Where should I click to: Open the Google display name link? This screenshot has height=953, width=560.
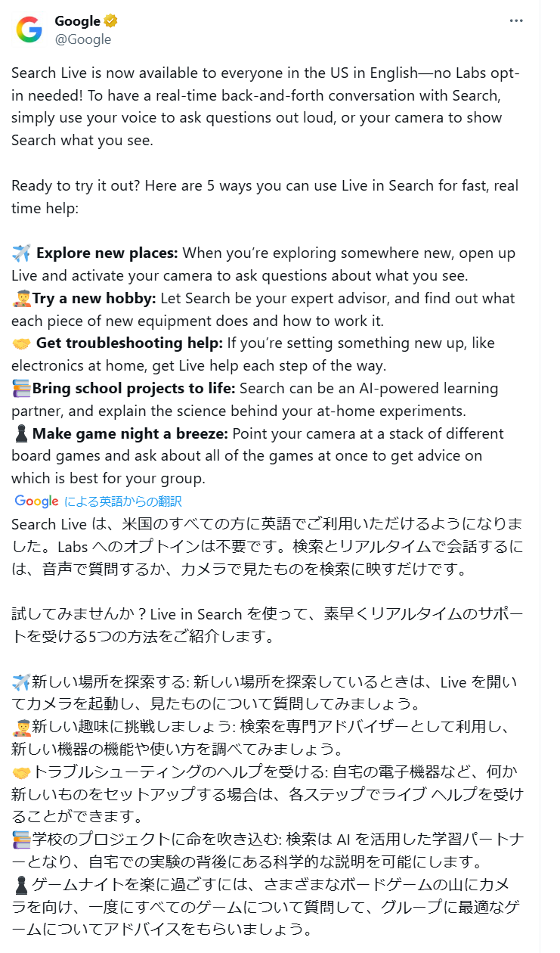pyautogui.click(x=77, y=21)
